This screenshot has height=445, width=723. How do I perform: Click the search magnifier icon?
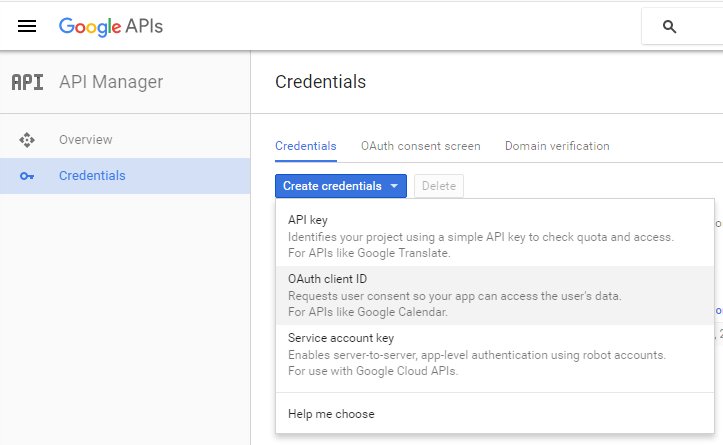pos(670,27)
